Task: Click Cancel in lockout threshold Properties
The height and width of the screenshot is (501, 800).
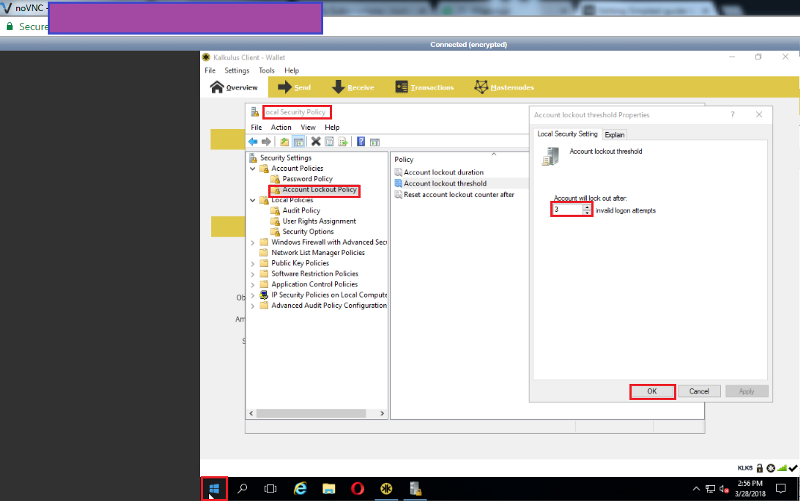Action: [699, 391]
